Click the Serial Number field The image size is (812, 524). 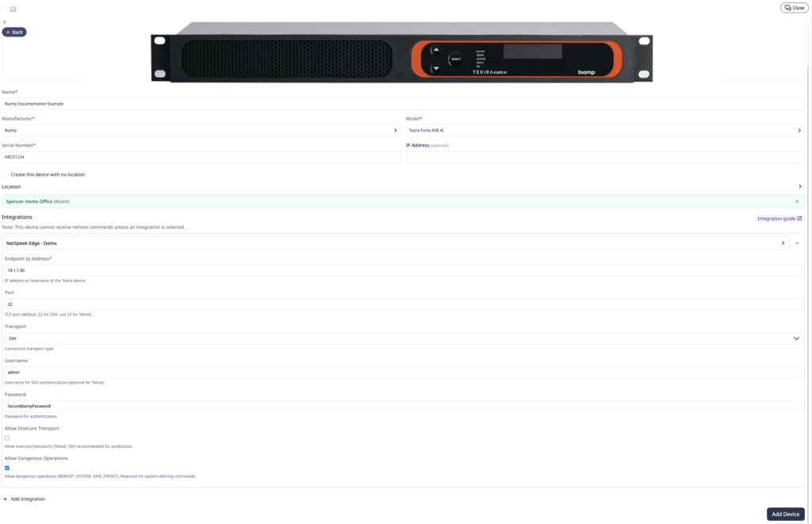click(201, 157)
